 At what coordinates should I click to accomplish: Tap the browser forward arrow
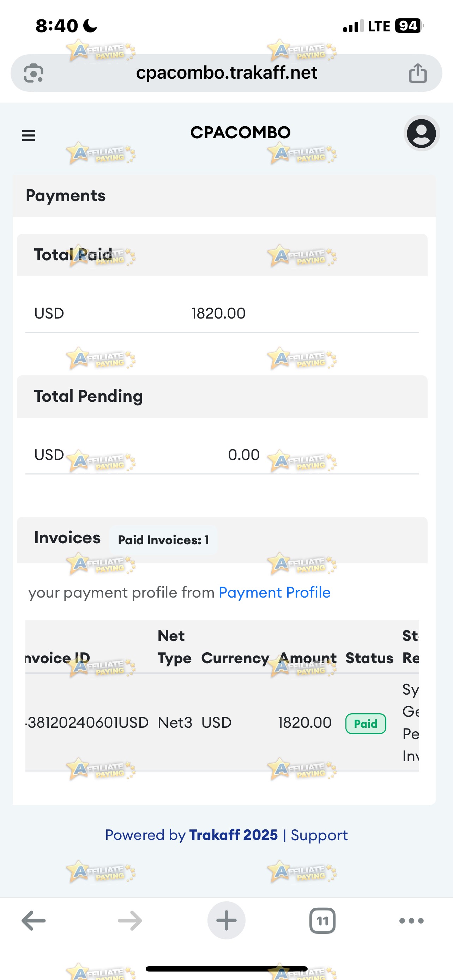[130, 921]
